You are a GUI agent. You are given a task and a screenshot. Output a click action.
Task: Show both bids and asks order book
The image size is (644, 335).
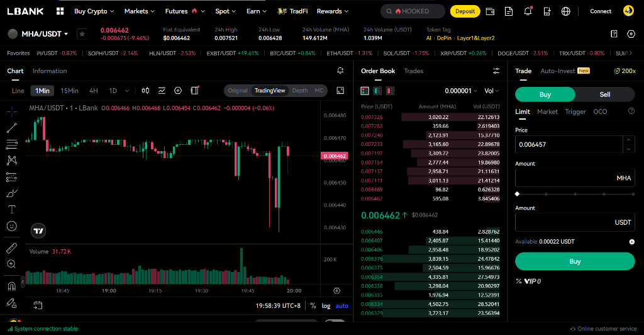pyautogui.click(x=365, y=91)
